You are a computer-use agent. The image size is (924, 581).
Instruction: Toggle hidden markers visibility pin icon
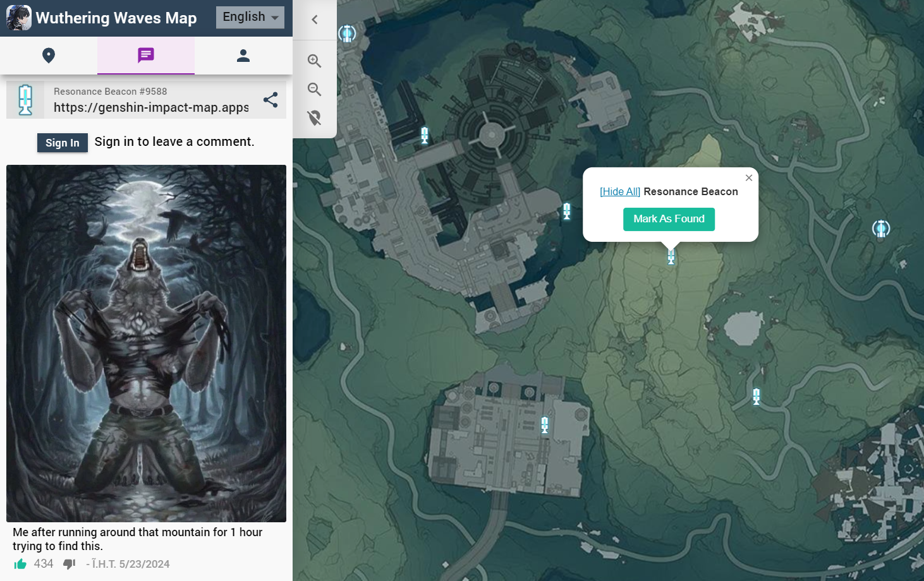(x=315, y=118)
